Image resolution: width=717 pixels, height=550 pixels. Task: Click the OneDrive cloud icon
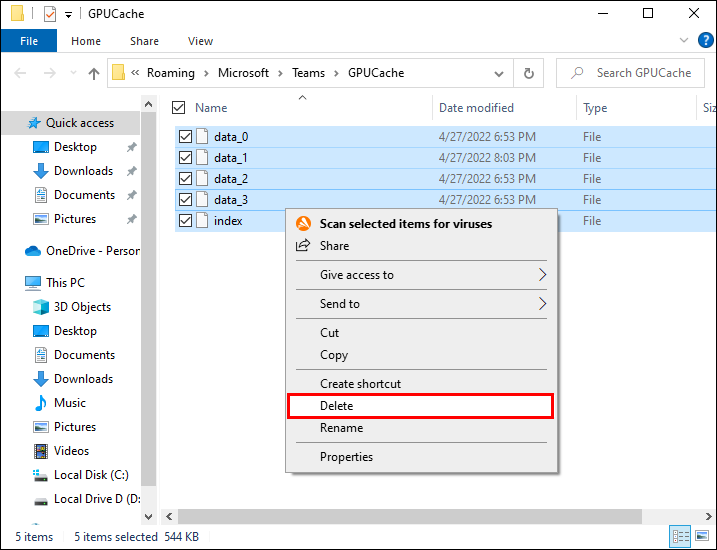click(32, 251)
